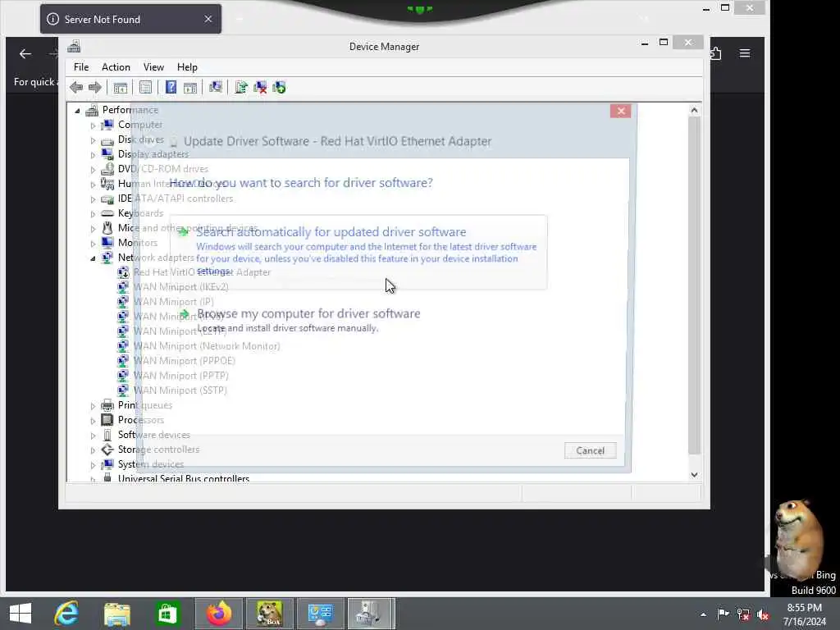Close the Update Driver Software dialog
The height and width of the screenshot is (630, 840).
620,111
